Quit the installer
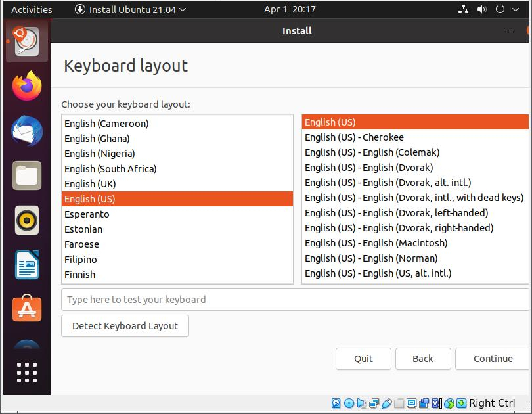532x414 pixels. tap(363, 359)
